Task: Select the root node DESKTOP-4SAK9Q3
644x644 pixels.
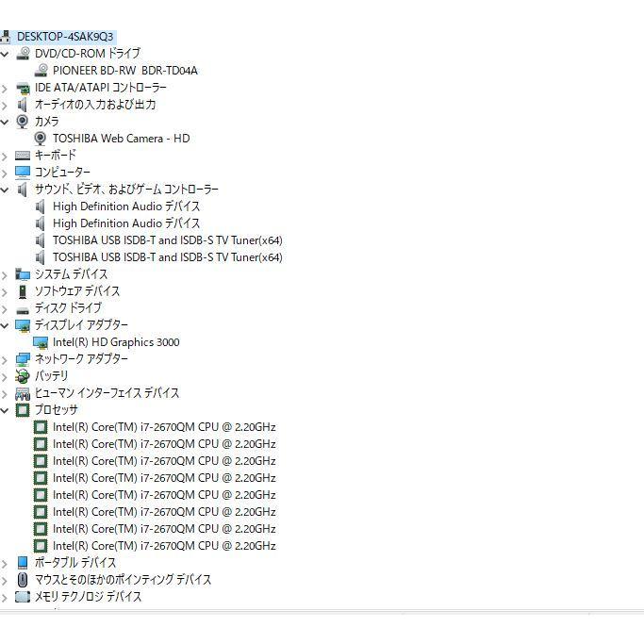Action: (x=65, y=37)
